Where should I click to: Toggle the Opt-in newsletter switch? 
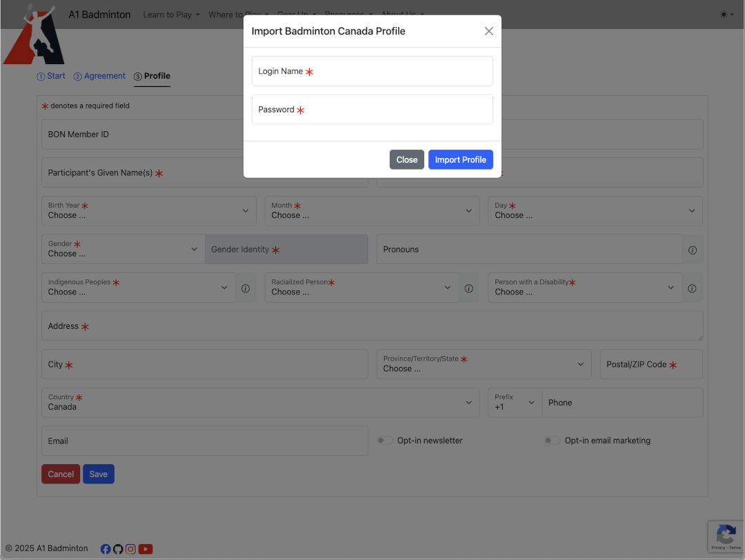coord(385,440)
